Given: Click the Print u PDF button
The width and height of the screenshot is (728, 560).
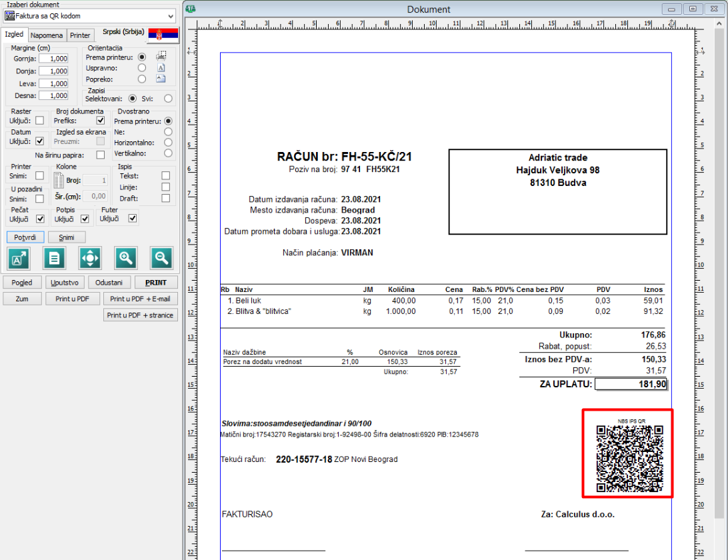Looking at the screenshot, I should 73,299.
